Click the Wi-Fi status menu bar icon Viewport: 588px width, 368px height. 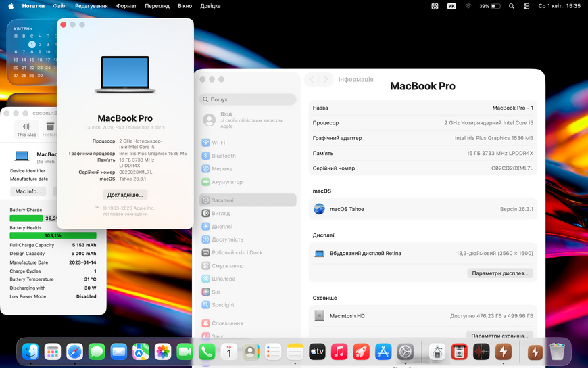[468, 6]
